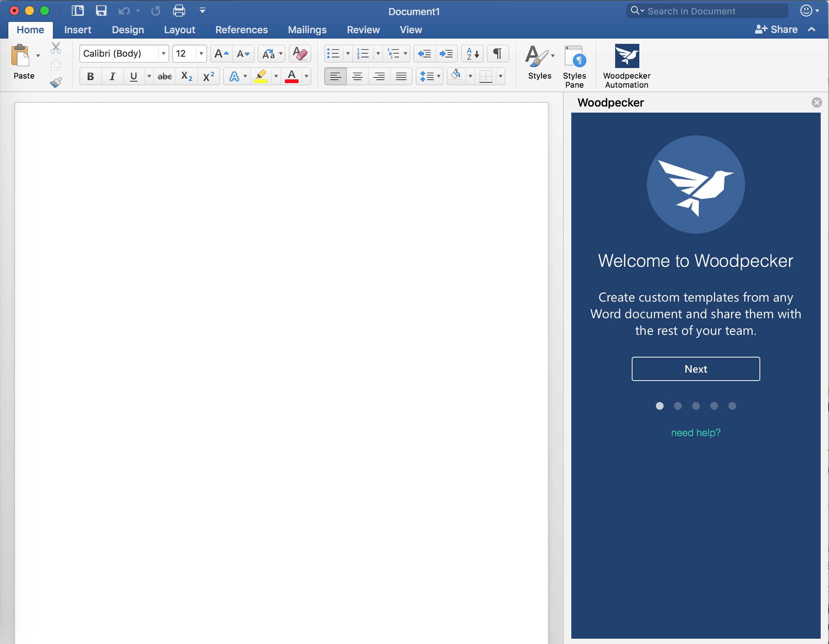Image resolution: width=829 pixels, height=644 pixels.
Task: Click the Next button in Woodpecker
Action: tap(695, 369)
